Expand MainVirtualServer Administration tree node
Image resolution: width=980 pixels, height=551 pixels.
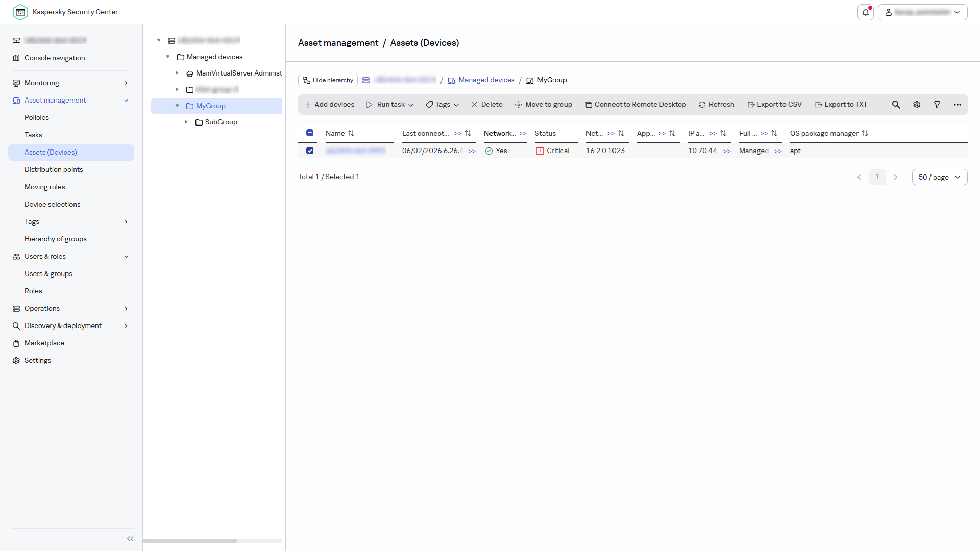click(177, 73)
